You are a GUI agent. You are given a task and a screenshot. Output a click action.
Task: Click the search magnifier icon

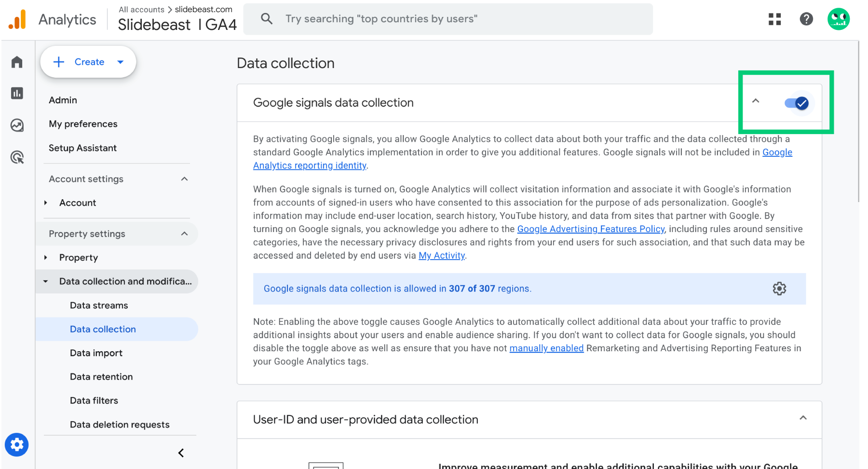(x=267, y=19)
